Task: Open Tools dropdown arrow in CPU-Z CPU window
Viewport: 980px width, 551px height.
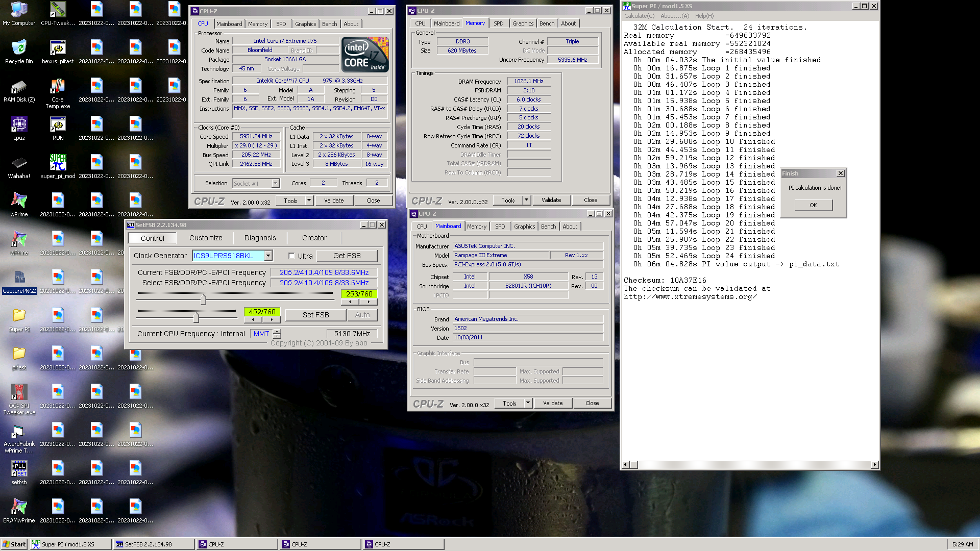Action: pyautogui.click(x=309, y=201)
